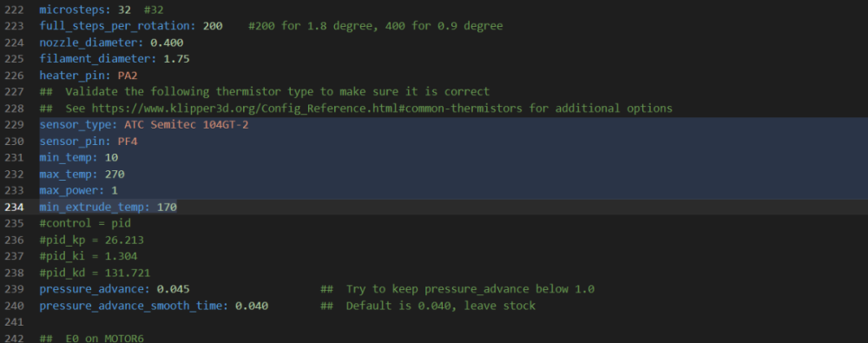This screenshot has width=868, height=343.
Task: Click the full_steps_per_rotation value 200
Action: point(213,26)
